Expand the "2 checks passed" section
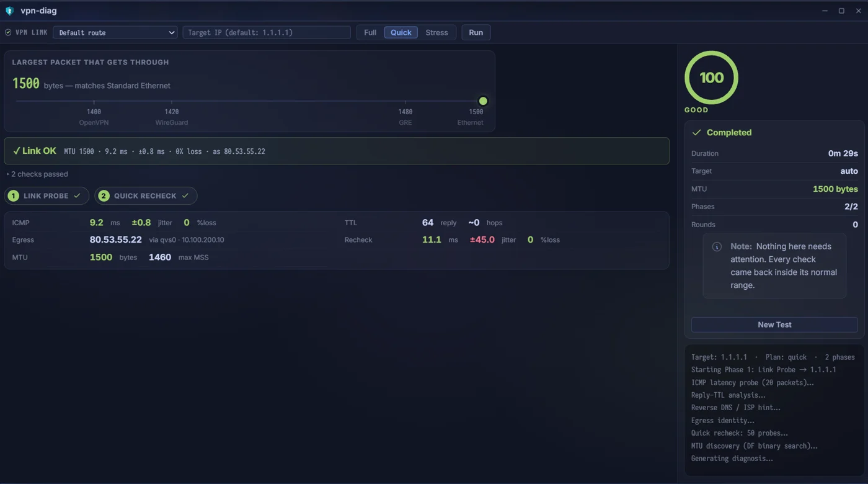 37,174
